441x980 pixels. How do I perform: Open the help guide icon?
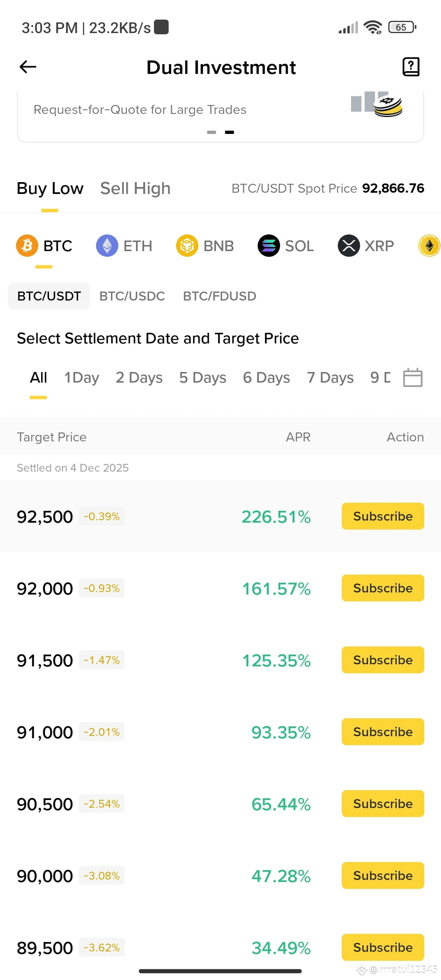[x=411, y=67]
